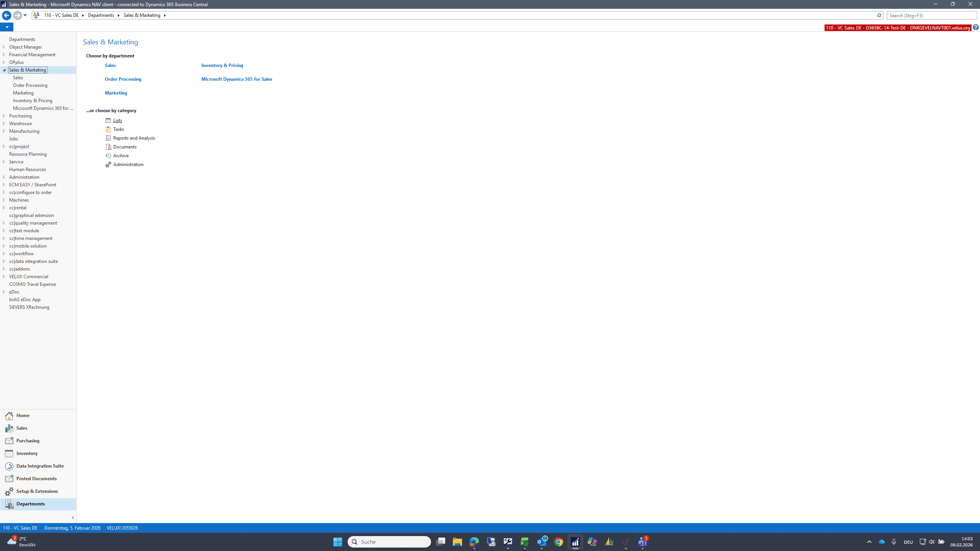Open the blue application menu dropdown
Image resolution: width=980 pixels, height=551 pixels.
7,27
